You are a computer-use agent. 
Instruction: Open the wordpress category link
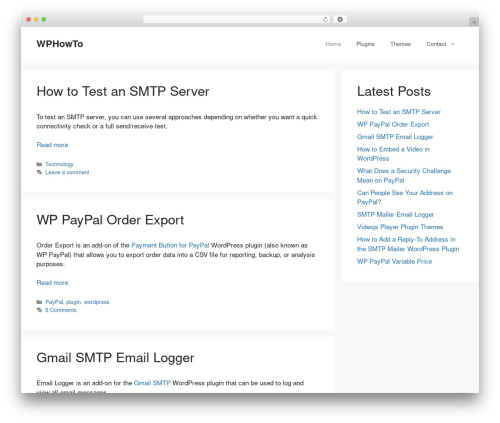pyautogui.click(x=96, y=302)
